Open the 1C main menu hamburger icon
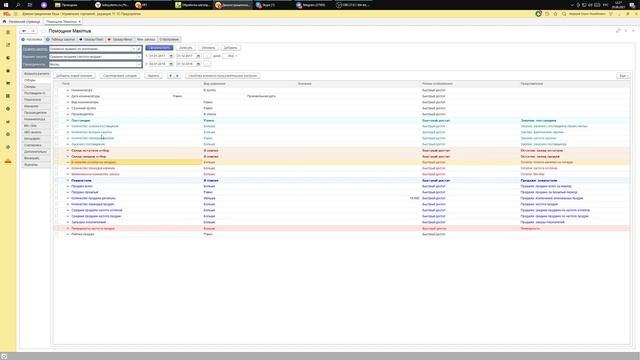Image resolution: width=640 pixels, height=360 pixels. 16,14
